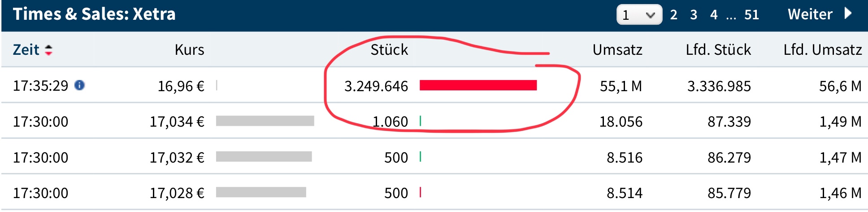The image size is (868, 212).
Task: Click the Weiter arrow icon
Action: pos(847,13)
